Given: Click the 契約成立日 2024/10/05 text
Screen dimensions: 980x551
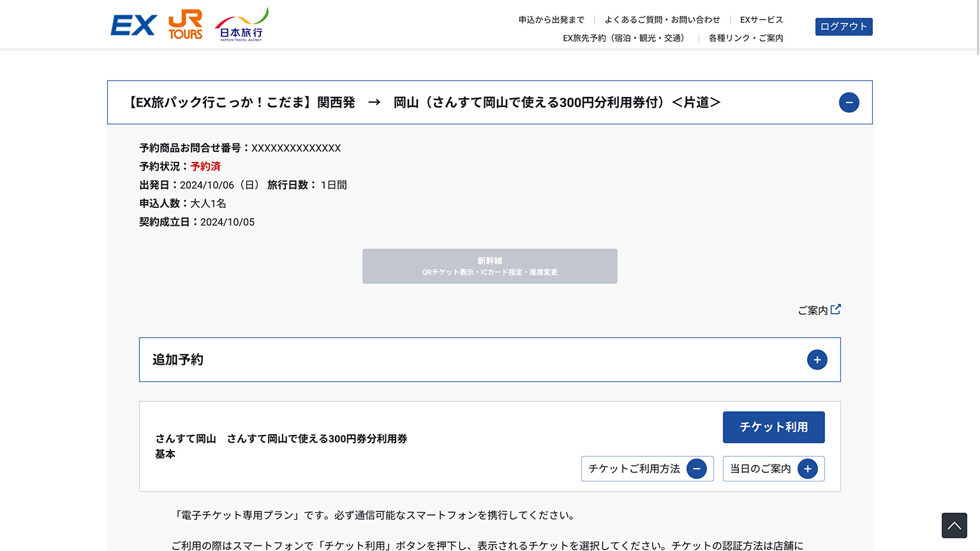Looking at the screenshot, I should tap(197, 222).
